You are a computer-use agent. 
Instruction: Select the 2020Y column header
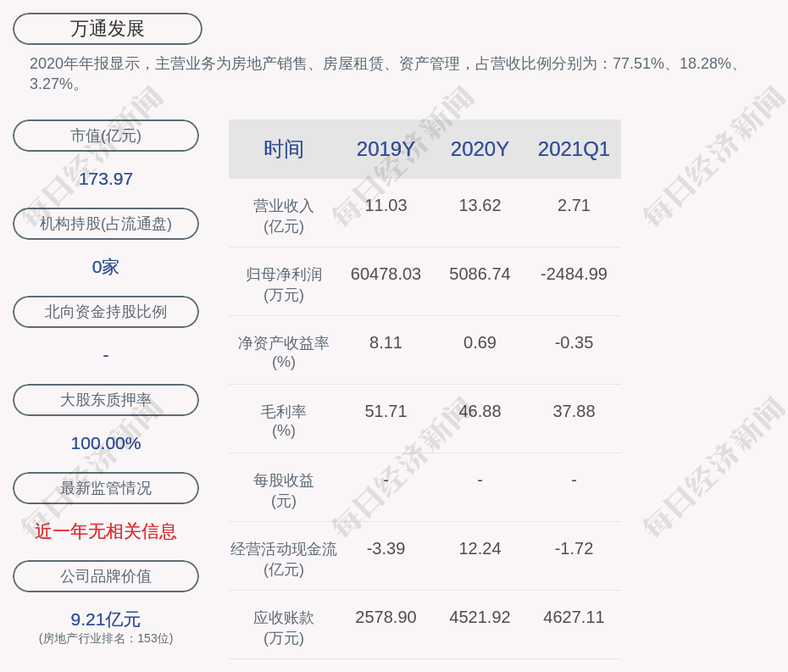pos(480,149)
